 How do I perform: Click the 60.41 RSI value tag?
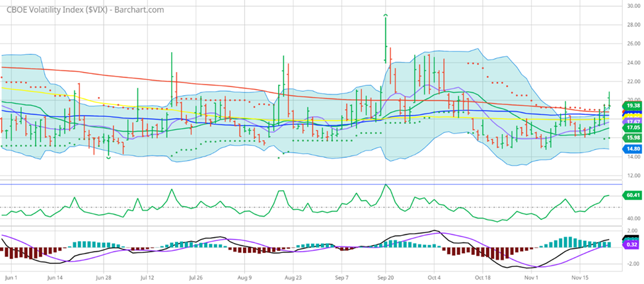tap(632, 195)
